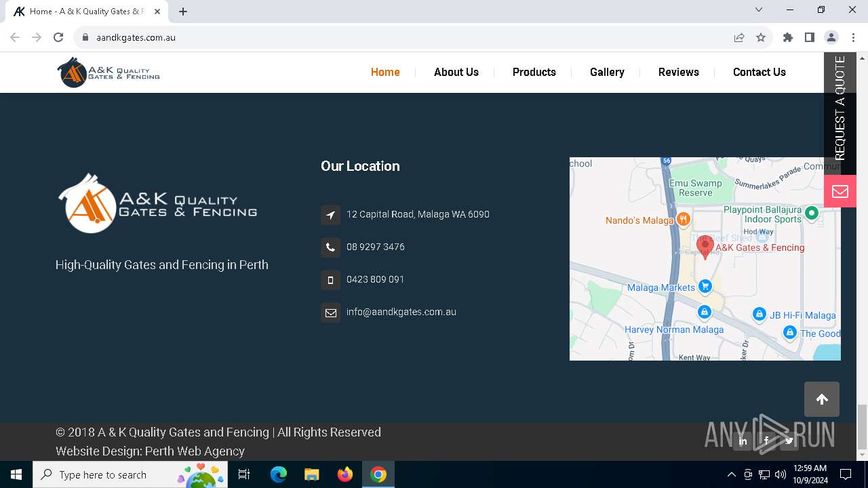The height and width of the screenshot is (488, 868).
Task: Click Malaga Markets shopping marker on map
Action: (705, 287)
